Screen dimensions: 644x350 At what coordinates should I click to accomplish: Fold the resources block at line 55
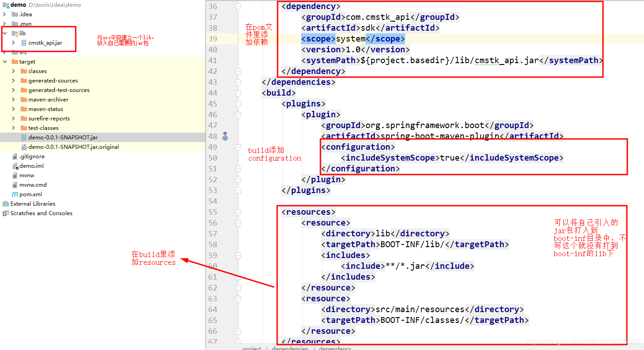click(238, 212)
